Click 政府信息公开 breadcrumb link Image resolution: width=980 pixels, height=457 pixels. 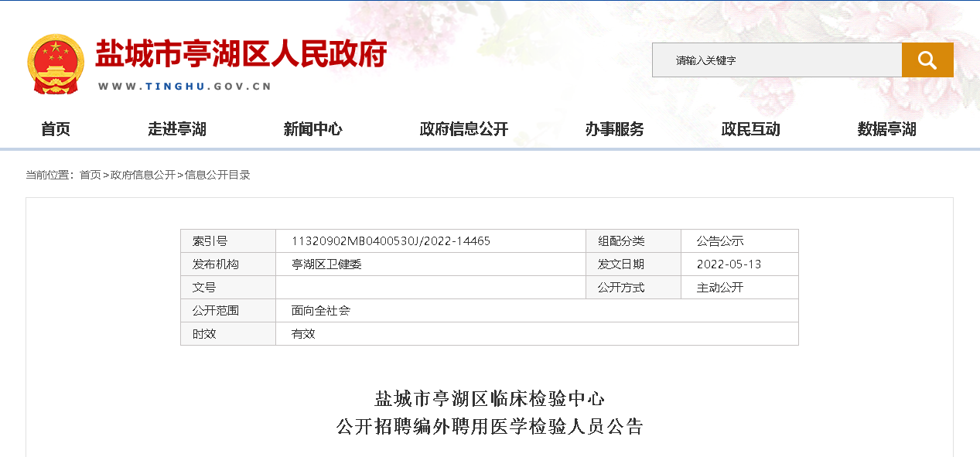point(143,175)
